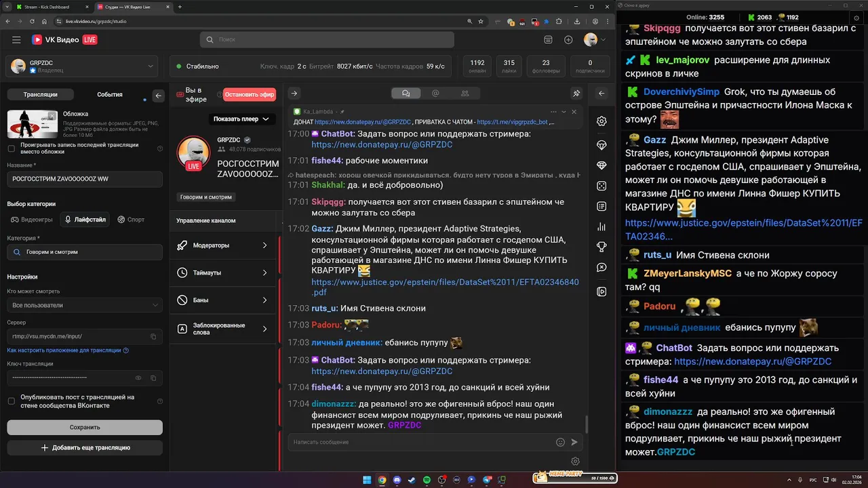Click the stream title input field

pyautogui.click(x=85, y=179)
